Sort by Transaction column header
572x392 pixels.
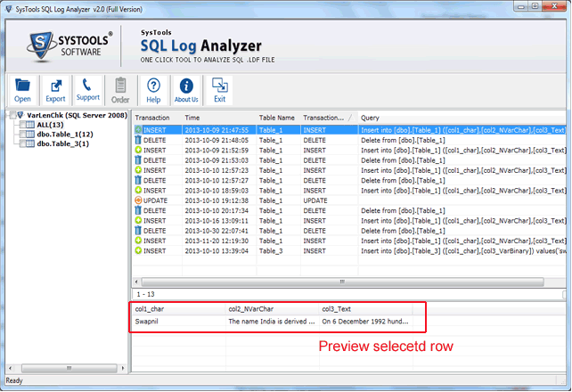pyautogui.click(x=157, y=118)
